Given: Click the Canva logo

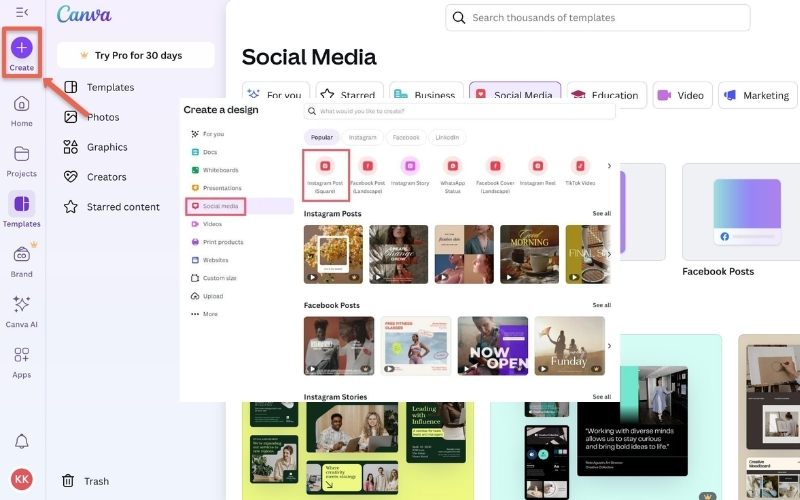Looking at the screenshot, I should point(84,14).
